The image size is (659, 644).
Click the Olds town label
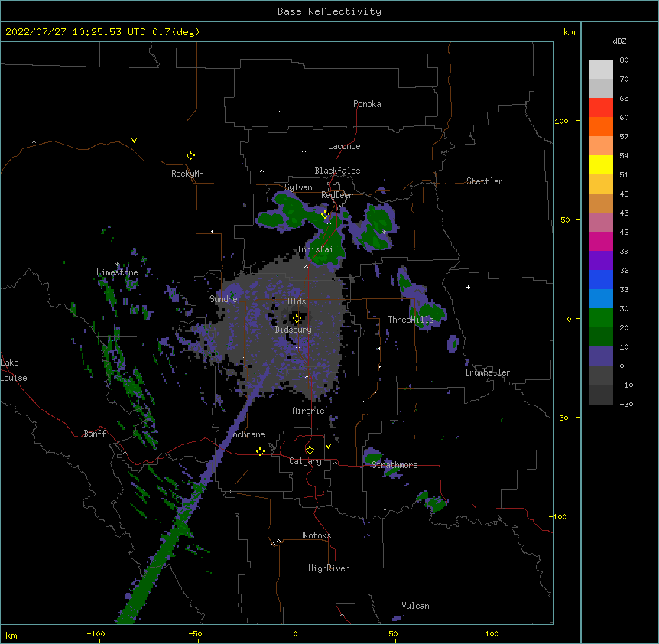pos(297,301)
